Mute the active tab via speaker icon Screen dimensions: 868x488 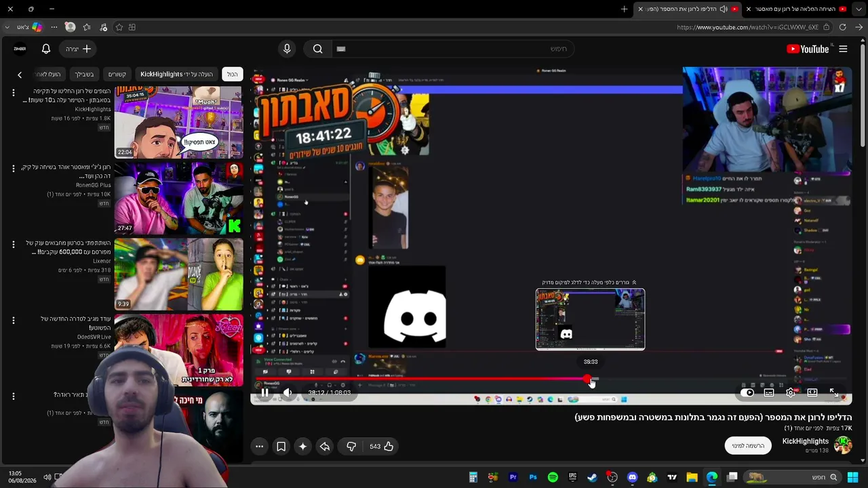[724, 9]
